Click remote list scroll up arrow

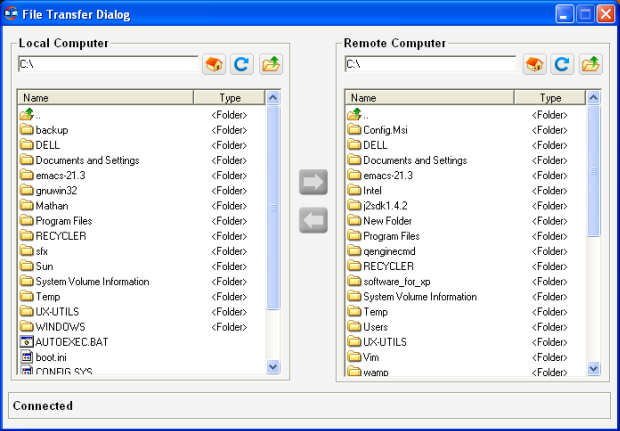pos(594,98)
